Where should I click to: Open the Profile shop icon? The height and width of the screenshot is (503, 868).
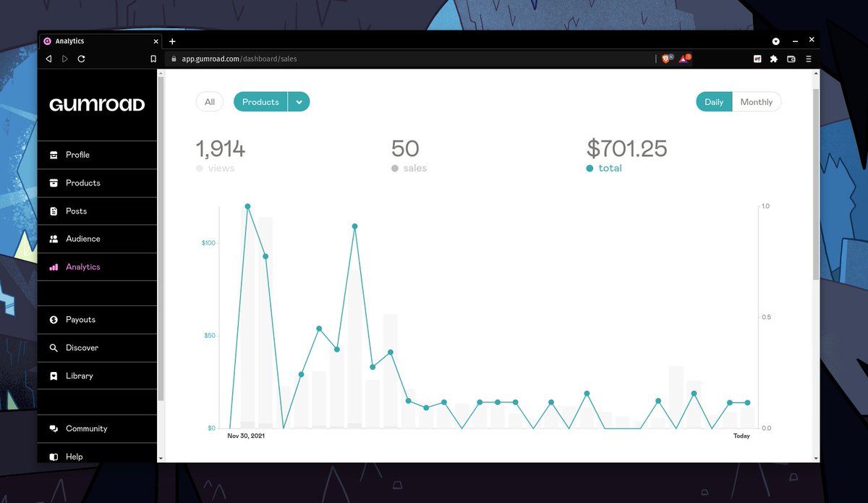click(54, 155)
